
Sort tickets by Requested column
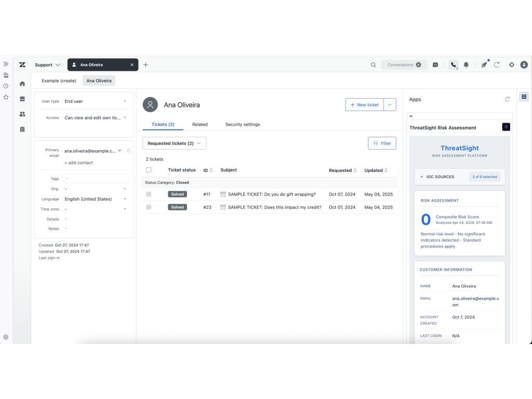tap(343, 170)
